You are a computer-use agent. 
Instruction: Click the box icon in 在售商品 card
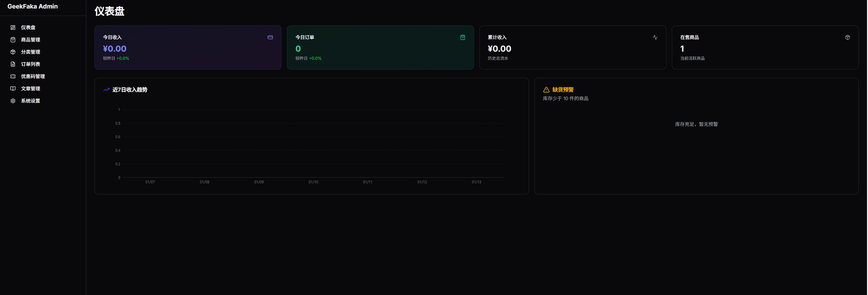[x=847, y=37]
